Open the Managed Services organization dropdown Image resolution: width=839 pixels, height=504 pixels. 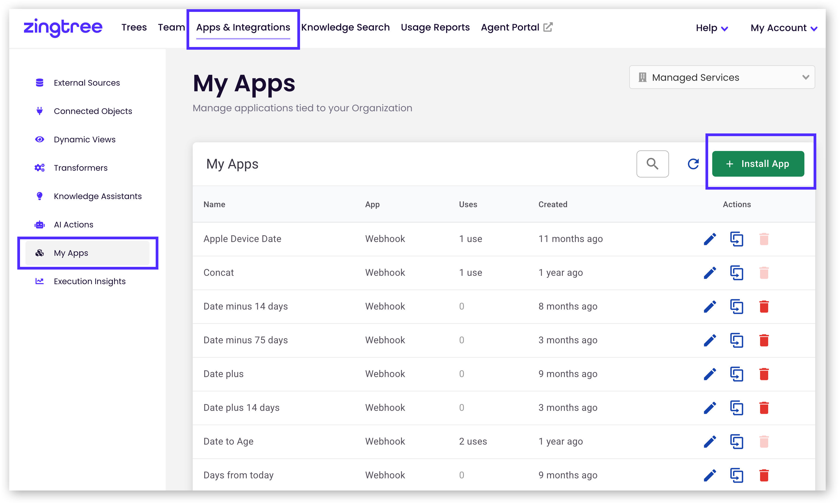coord(721,78)
